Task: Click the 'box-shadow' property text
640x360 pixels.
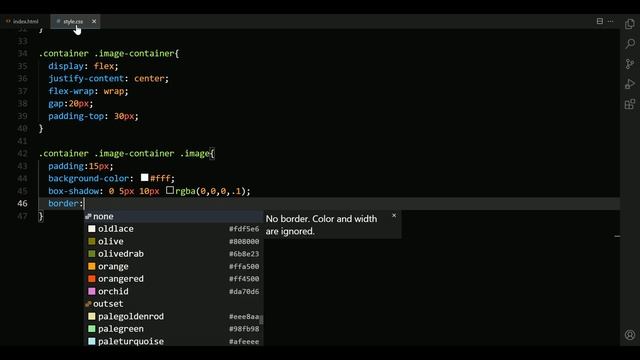Action: point(73,191)
